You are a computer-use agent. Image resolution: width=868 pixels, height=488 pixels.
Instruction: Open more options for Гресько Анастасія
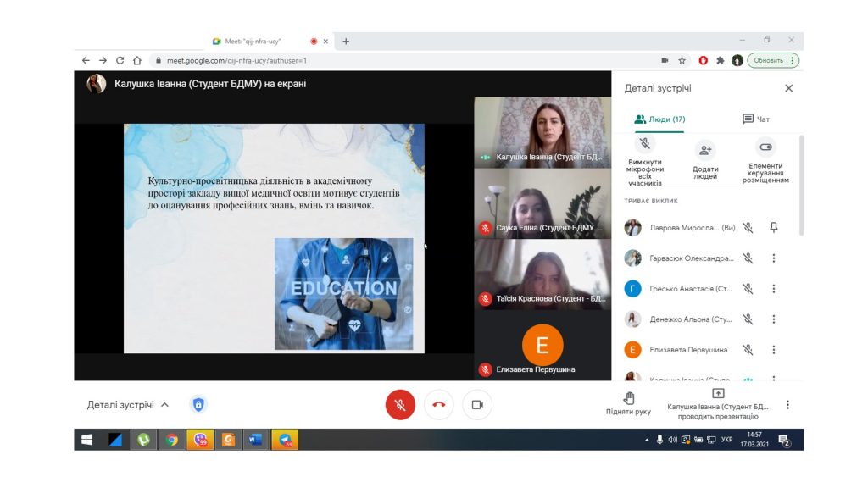774,288
